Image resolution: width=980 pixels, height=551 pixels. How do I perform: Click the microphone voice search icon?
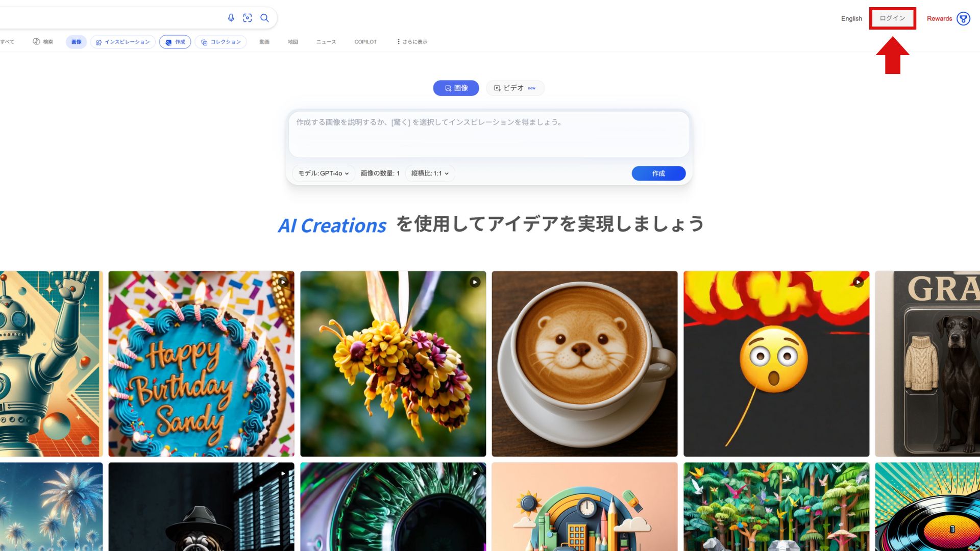(231, 18)
